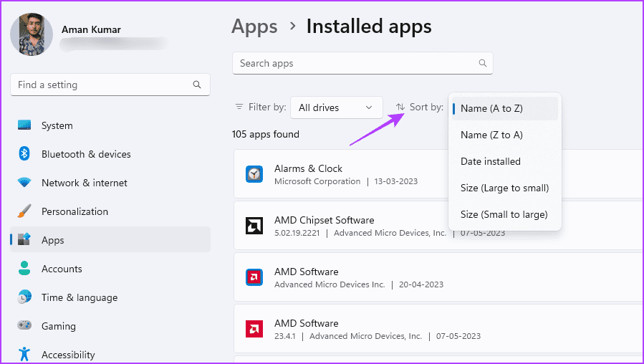The width and height of the screenshot is (644, 364).
Task: Click the Aman Kumar account name
Action: pyautogui.click(x=91, y=29)
